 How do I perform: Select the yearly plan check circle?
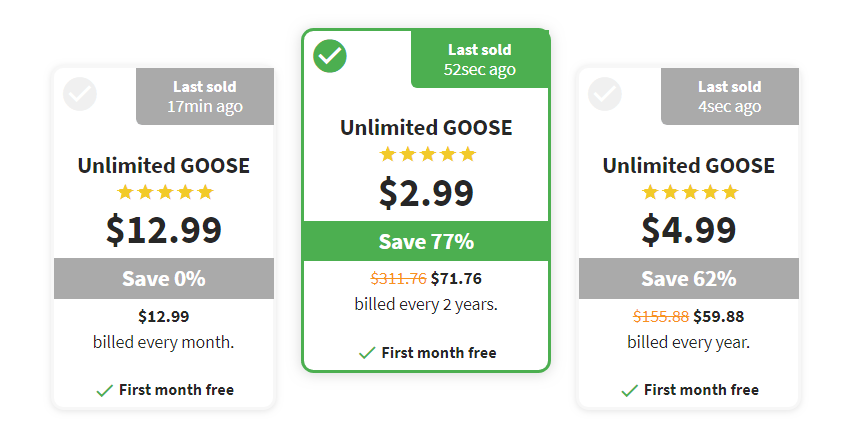(605, 94)
